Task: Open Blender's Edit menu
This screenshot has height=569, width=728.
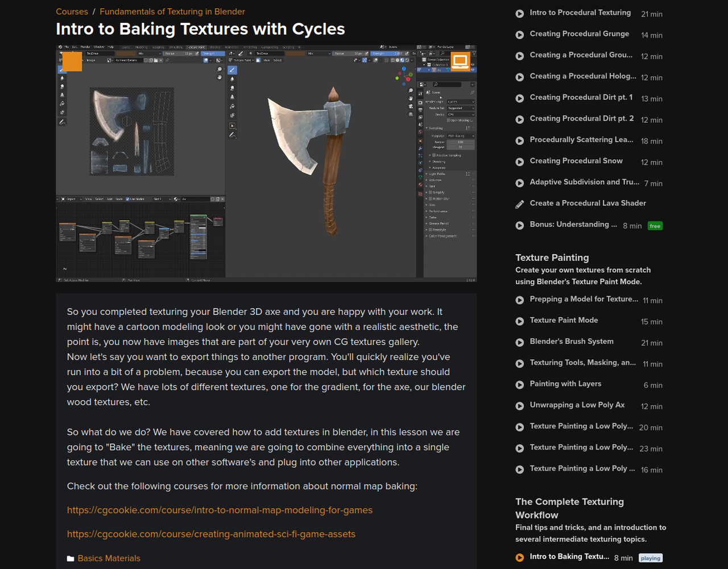Action: click(75, 47)
